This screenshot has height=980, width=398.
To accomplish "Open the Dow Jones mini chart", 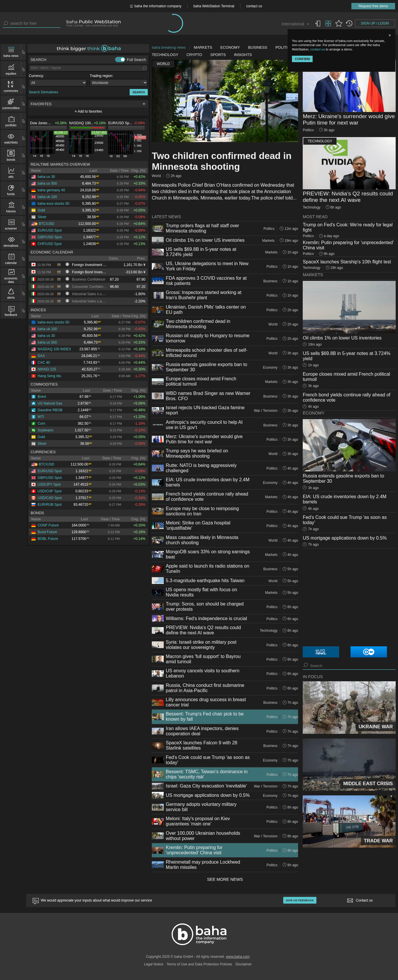I will tap(48, 144).
